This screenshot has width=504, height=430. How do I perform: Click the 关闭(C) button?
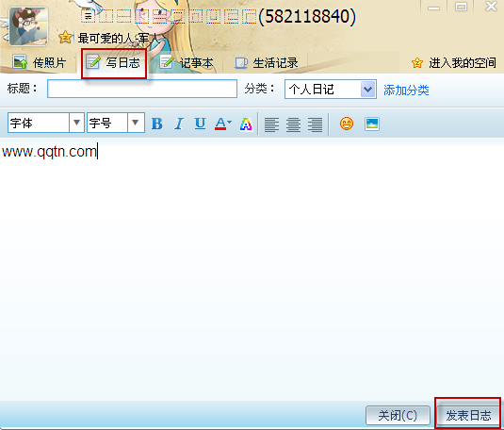[x=398, y=415]
